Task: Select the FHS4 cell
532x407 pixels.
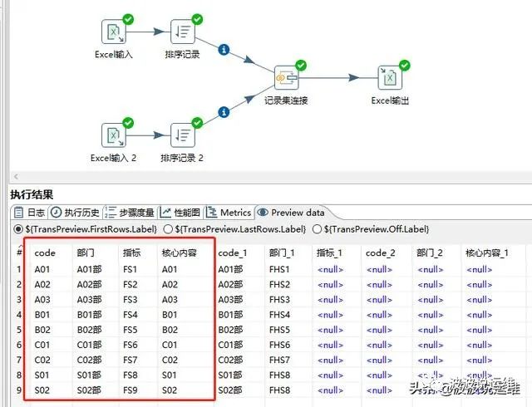Action: [279, 315]
